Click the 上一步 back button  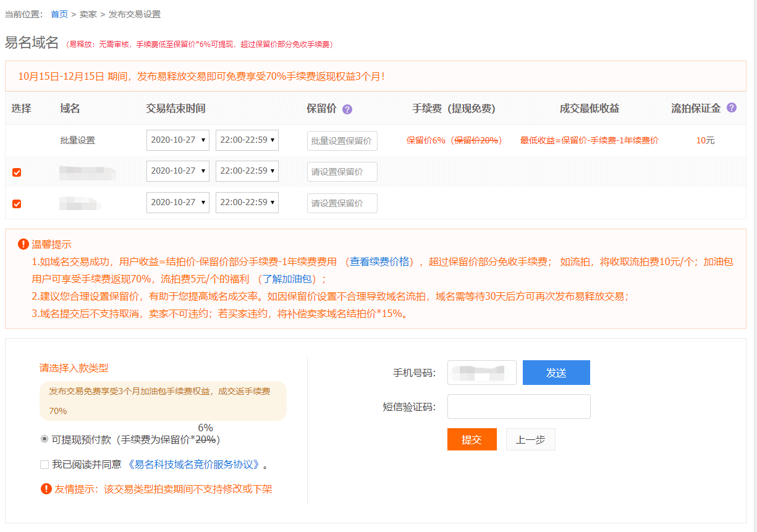[x=530, y=439]
